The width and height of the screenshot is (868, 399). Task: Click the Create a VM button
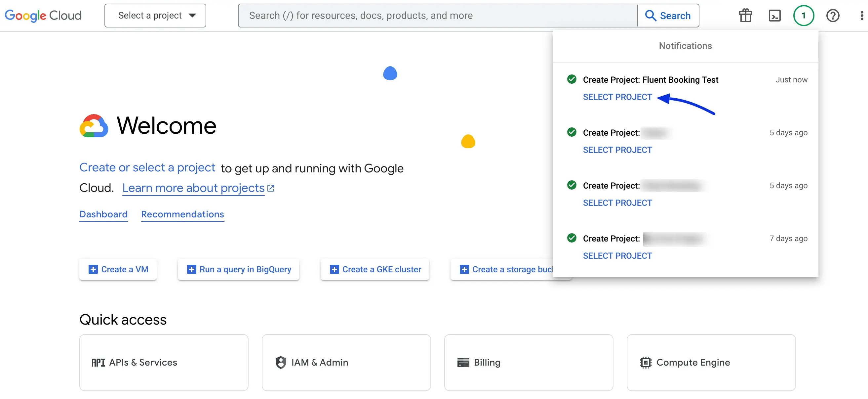(118, 270)
